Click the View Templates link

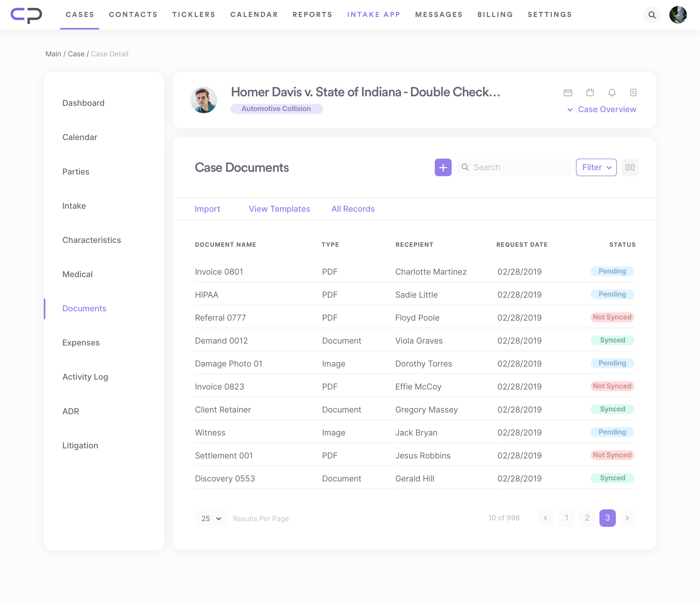coord(279,209)
